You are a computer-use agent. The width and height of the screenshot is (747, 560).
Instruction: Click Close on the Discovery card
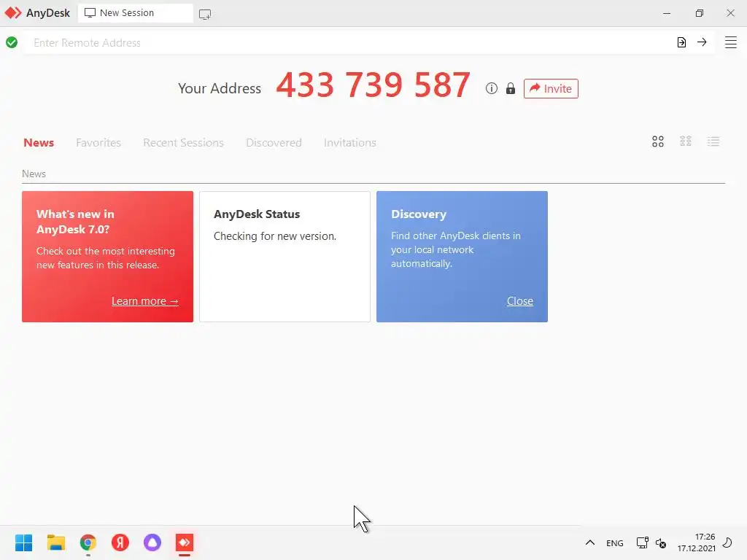coord(519,301)
